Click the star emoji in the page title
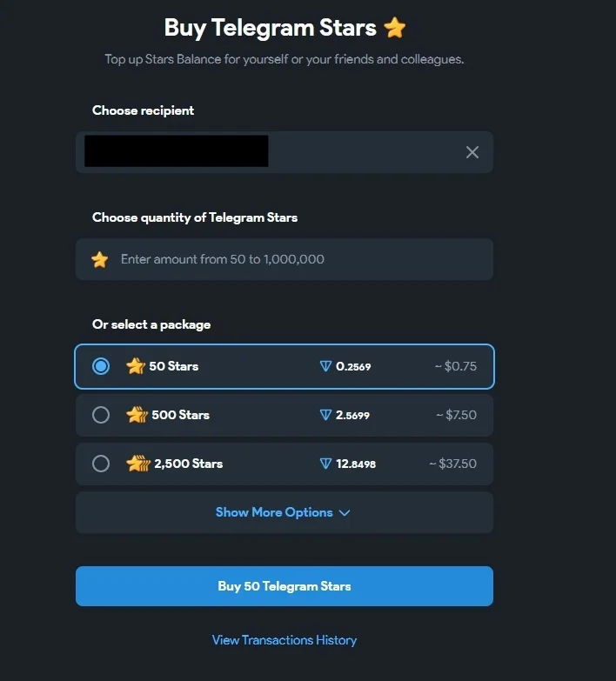 click(395, 28)
